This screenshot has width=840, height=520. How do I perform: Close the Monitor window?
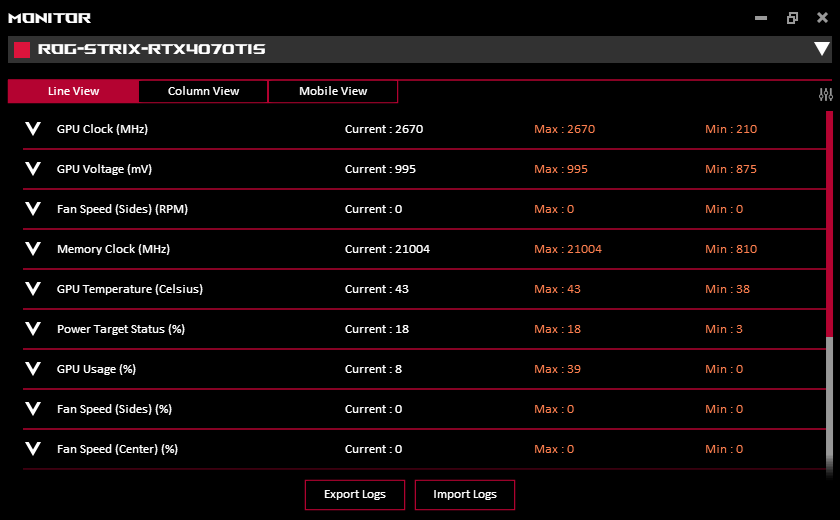click(822, 18)
